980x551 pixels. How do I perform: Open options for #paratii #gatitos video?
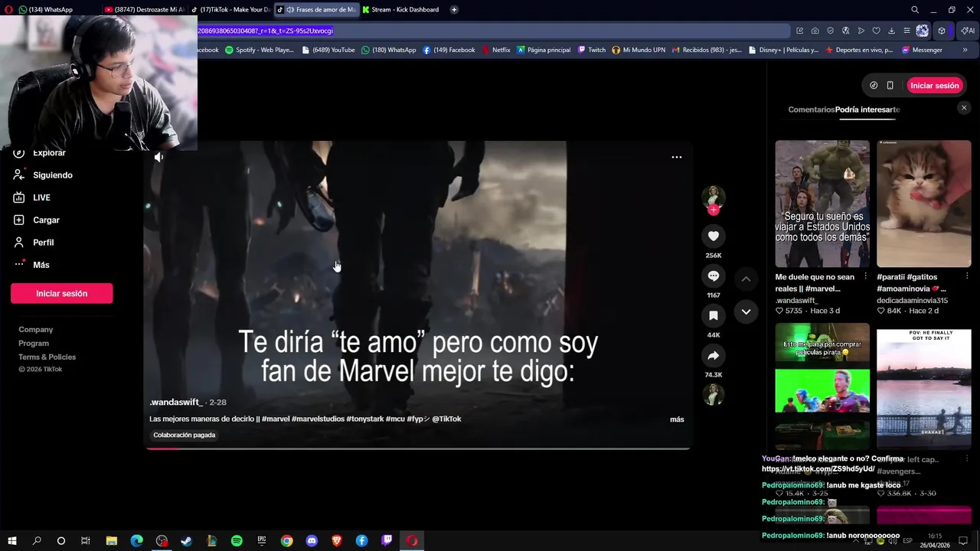tap(967, 276)
